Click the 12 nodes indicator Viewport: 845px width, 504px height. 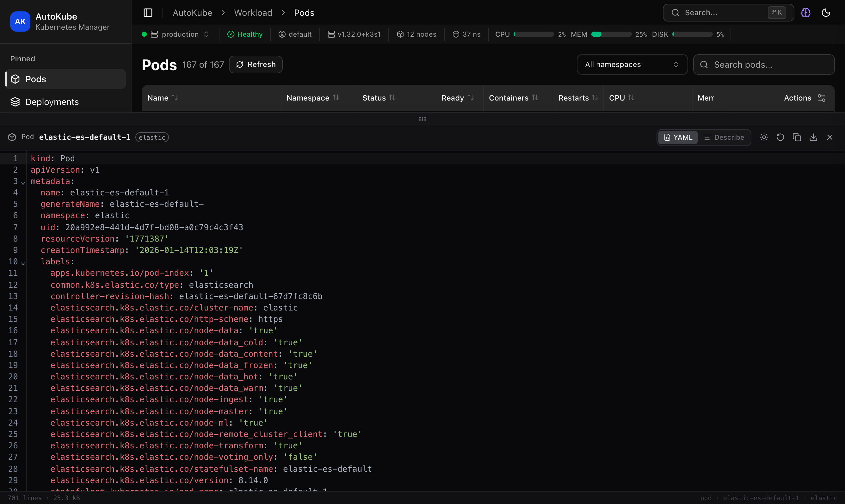point(416,34)
